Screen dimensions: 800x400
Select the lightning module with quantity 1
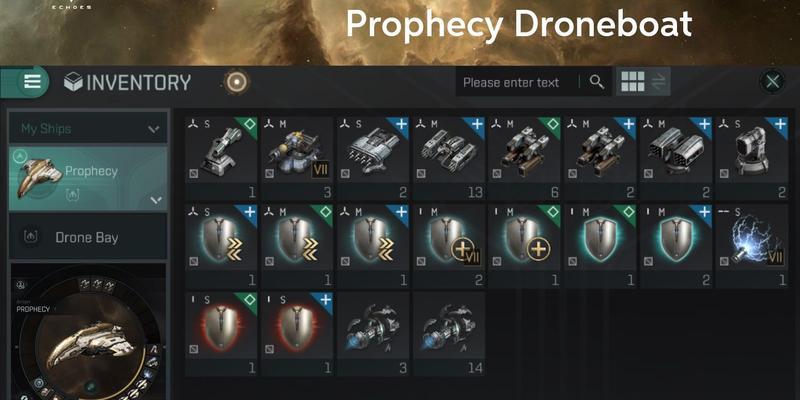752,245
